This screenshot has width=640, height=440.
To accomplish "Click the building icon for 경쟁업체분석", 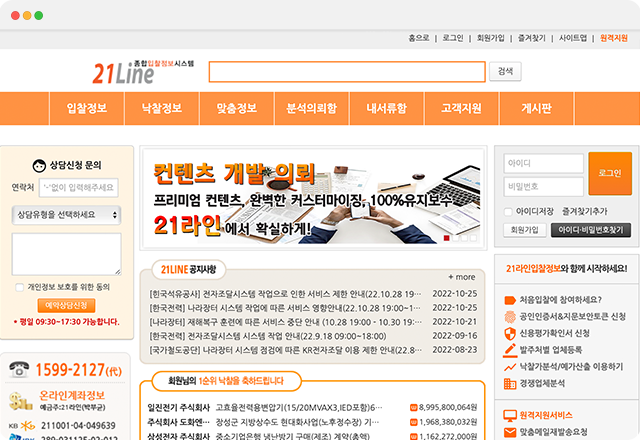I will 510,384.
